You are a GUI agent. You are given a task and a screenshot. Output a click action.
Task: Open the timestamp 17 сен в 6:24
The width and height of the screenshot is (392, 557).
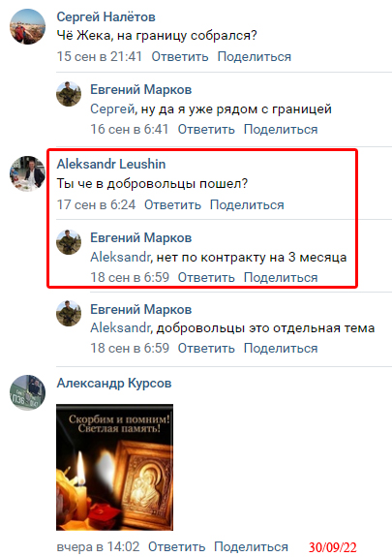coord(96,205)
